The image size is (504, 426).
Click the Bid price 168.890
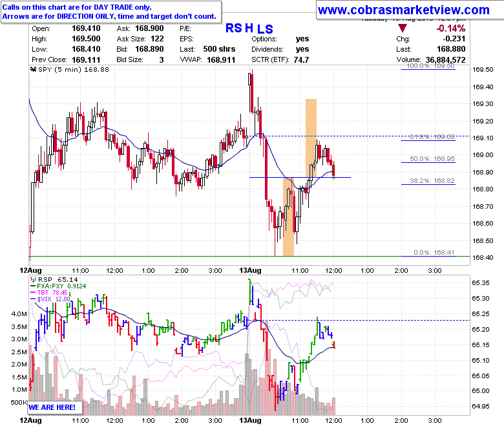(x=149, y=49)
